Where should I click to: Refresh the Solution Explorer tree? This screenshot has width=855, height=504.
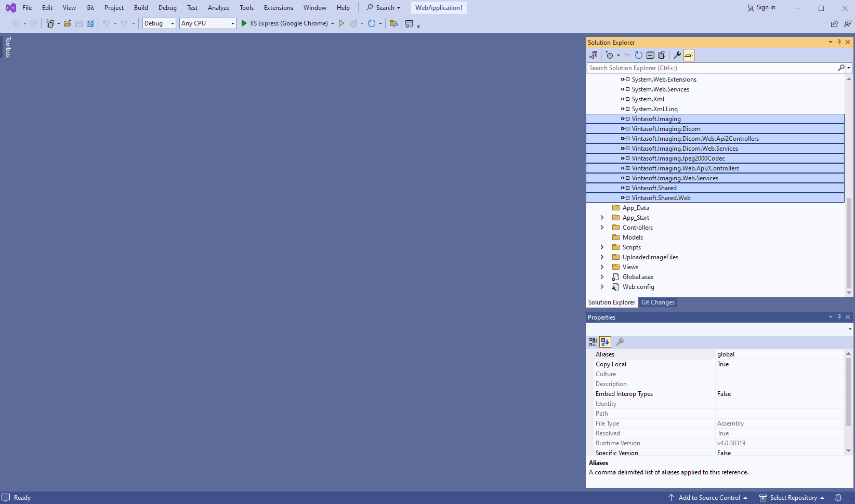(x=639, y=55)
